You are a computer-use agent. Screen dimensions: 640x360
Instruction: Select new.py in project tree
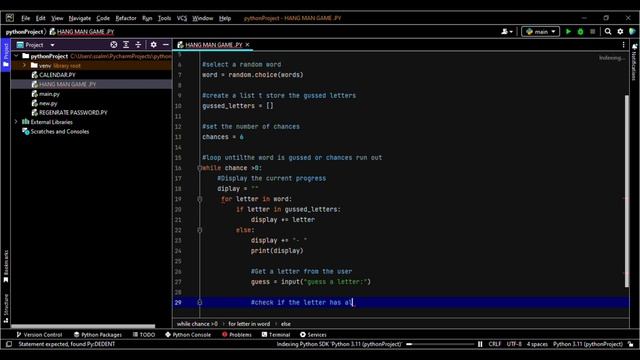(x=48, y=103)
